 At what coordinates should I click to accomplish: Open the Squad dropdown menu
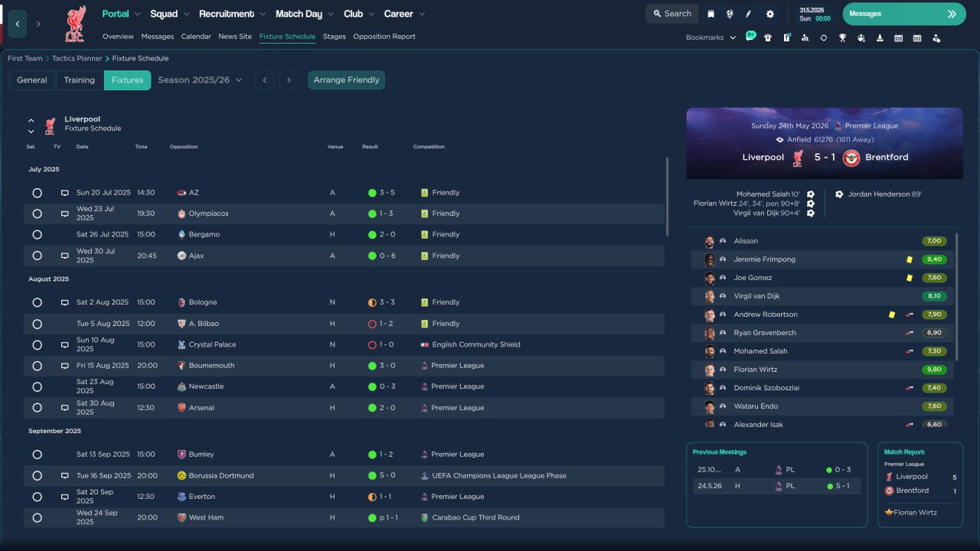[x=169, y=14]
